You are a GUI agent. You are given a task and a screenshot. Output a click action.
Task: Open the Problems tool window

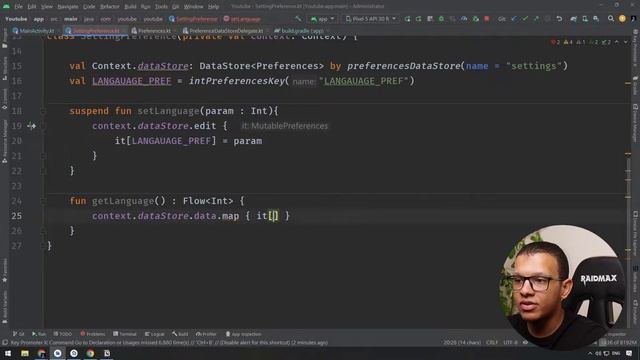[93, 334]
